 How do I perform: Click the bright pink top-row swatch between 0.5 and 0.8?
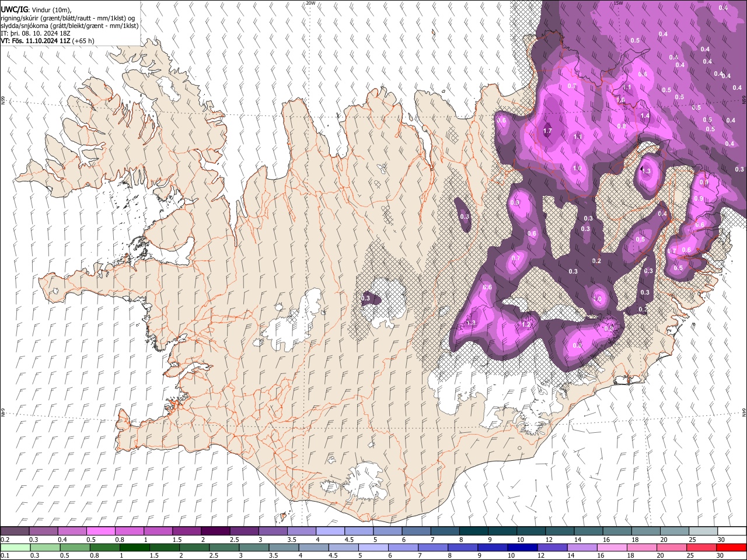click(x=100, y=531)
